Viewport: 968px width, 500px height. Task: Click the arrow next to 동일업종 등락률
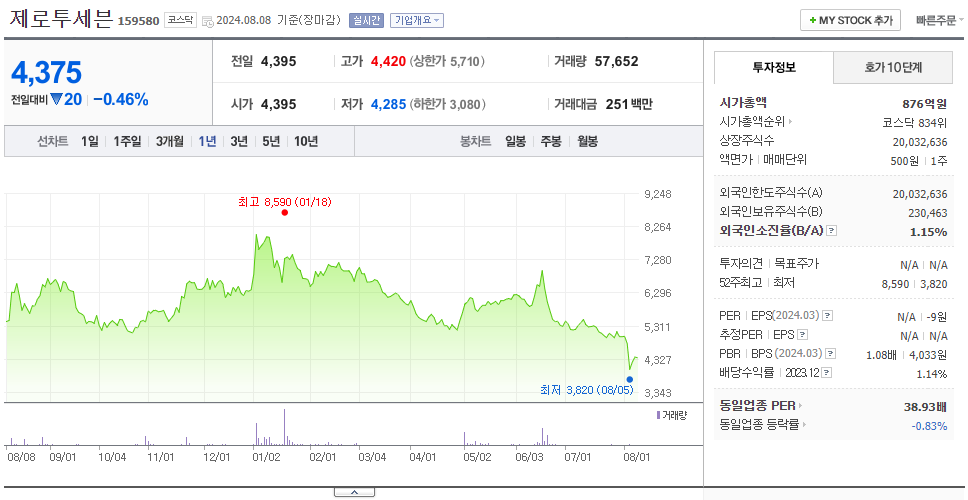coord(804,425)
